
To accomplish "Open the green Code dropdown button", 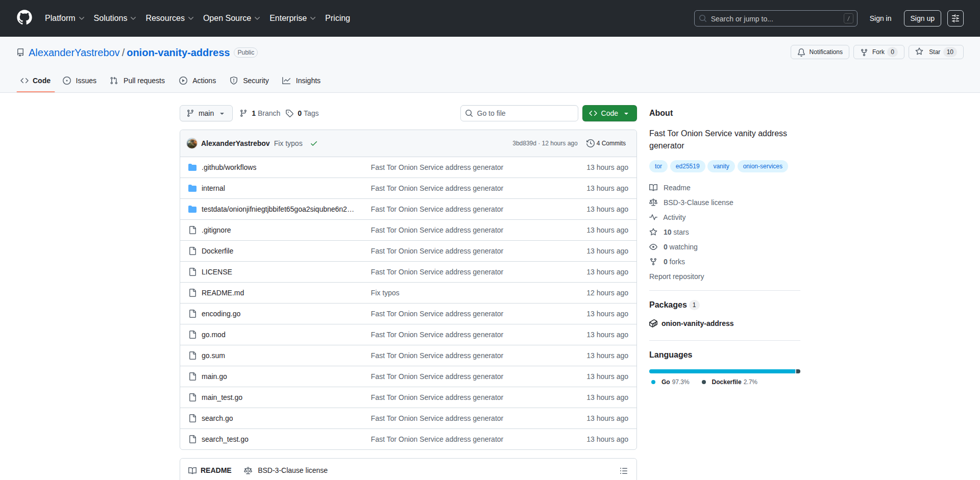I will point(609,113).
